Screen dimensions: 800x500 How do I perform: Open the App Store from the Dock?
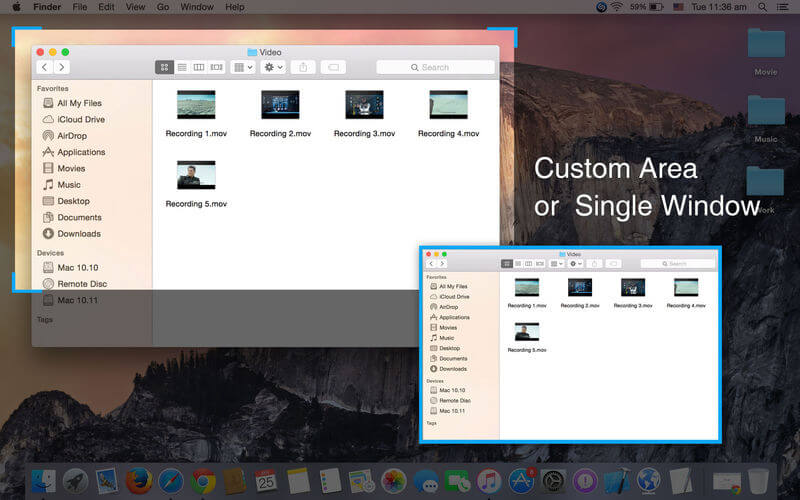[521, 481]
